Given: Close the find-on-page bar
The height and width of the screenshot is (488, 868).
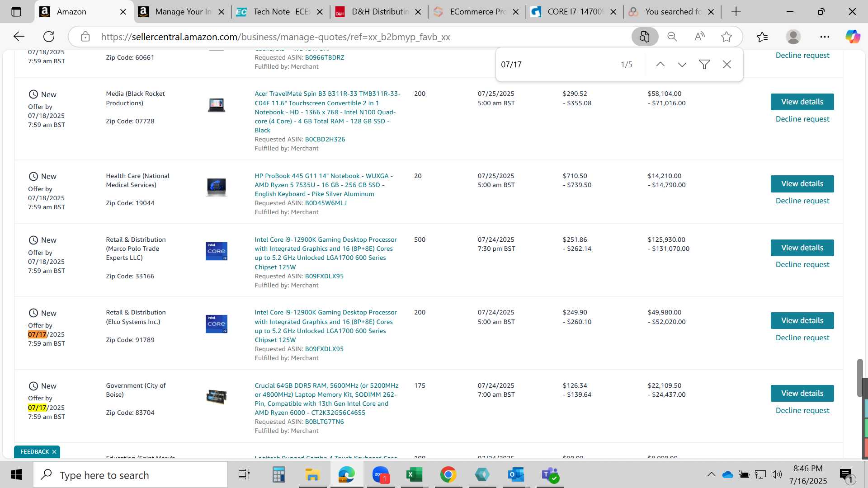Looking at the screenshot, I should tap(727, 65).
